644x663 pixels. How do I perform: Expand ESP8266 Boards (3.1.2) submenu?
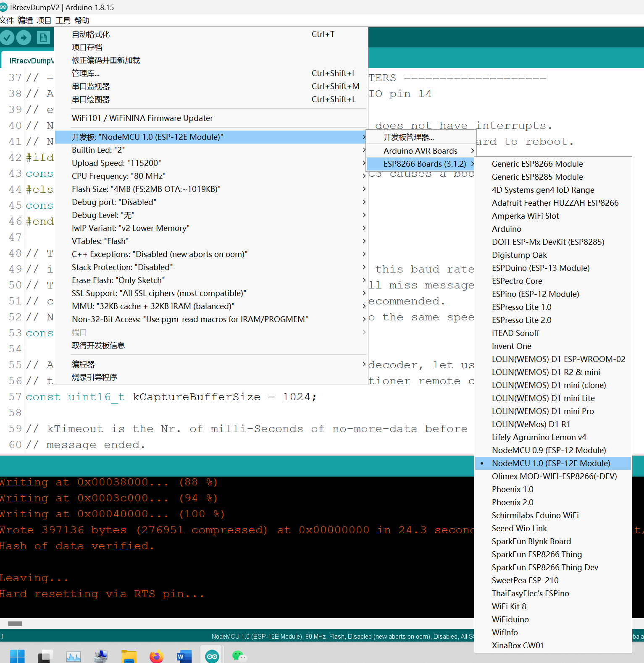point(421,164)
